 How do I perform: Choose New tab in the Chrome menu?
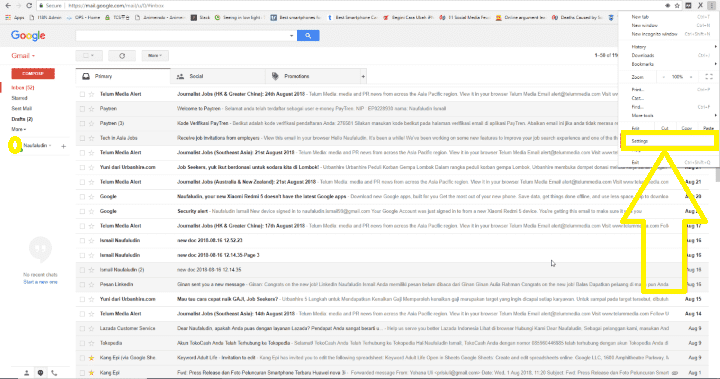[x=668, y=17]
